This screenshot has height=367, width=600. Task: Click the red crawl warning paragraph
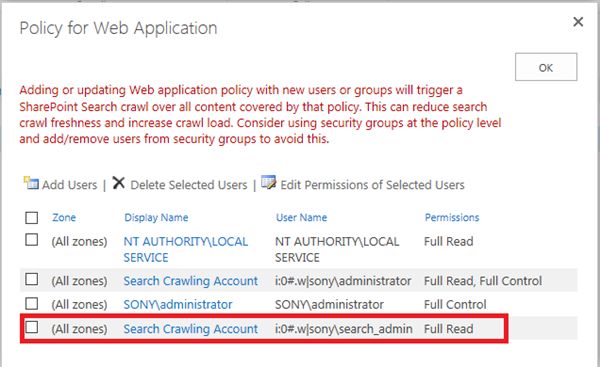coord(260,114)
